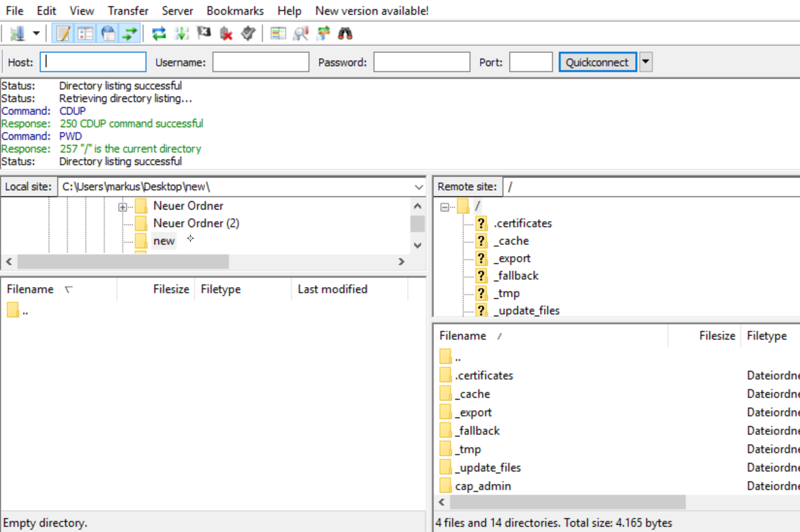The width and height of the screenshot is (800, 532).
Task: Select _cache in remote tree
Action: (x=511, y=240)
